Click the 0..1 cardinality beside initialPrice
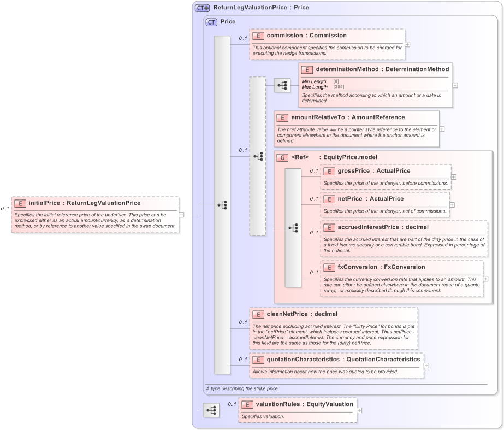Screen dimensions: 504x430 (x=5, y=209)
